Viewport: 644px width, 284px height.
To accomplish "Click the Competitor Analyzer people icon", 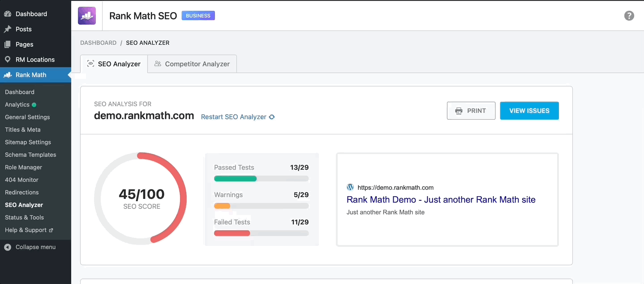I will (158, 64).
